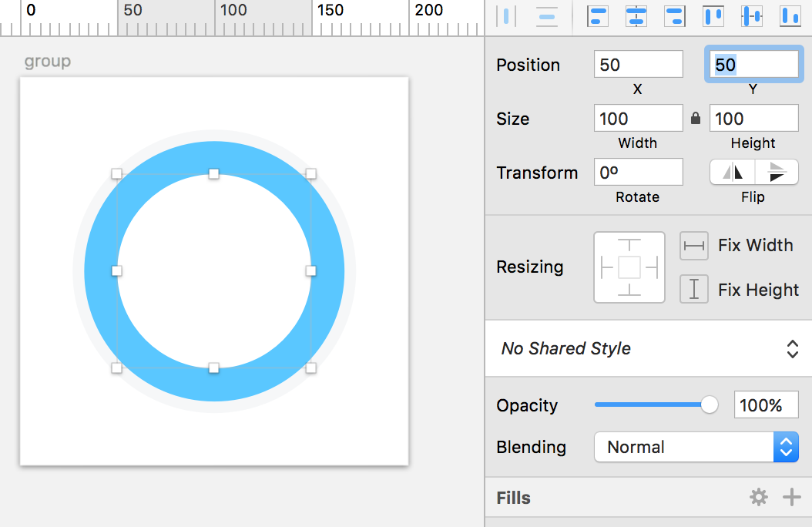Click the Align Bottom icon
Viewport: 812px width, 527px height.
(x=790, y=16)
